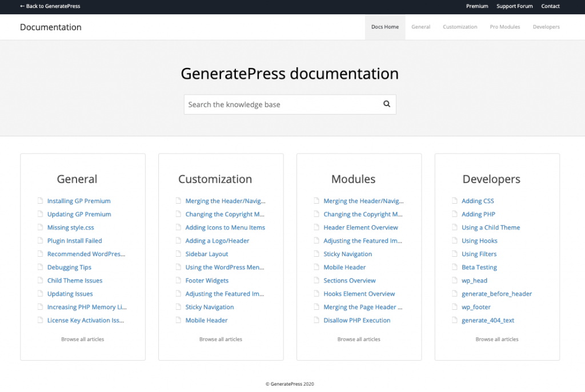Open the Premium link in top bar
This screenshot has width=585, height=392.
tap(477, 6)
